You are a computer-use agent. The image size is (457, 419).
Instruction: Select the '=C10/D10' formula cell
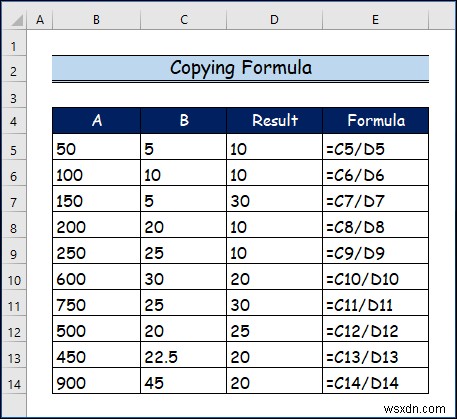pyautogui.click(x=376, y=277)
